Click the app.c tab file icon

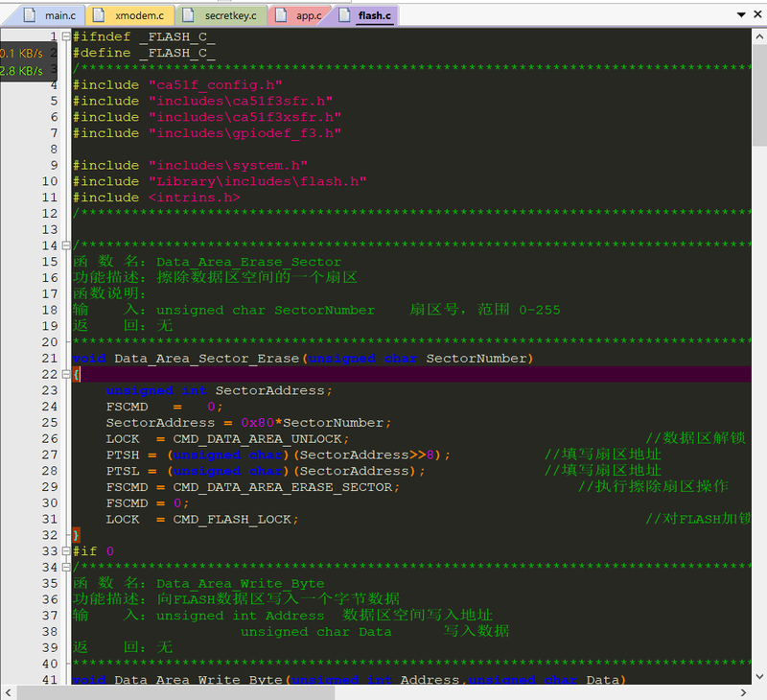280,15
